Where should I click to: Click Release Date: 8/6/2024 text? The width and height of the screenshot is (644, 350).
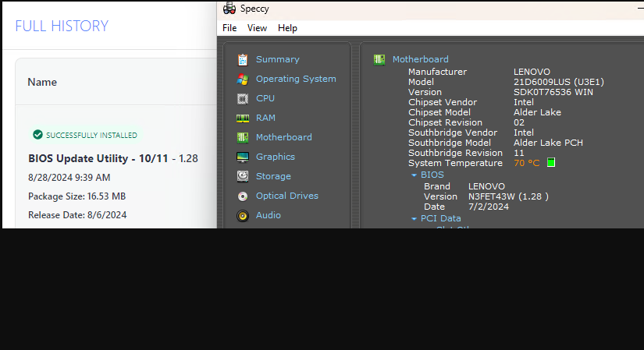(77, 215)
